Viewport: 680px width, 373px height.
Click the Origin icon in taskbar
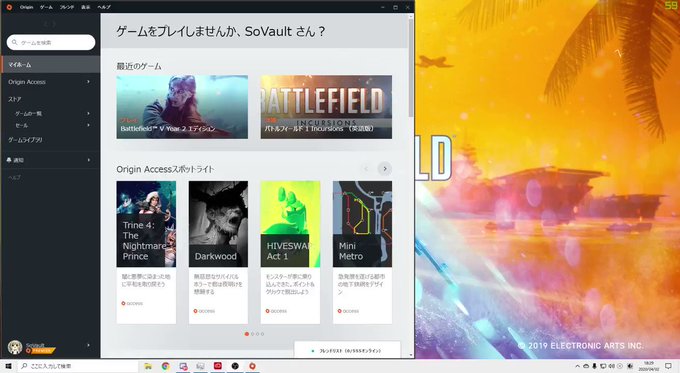point(252,366)
